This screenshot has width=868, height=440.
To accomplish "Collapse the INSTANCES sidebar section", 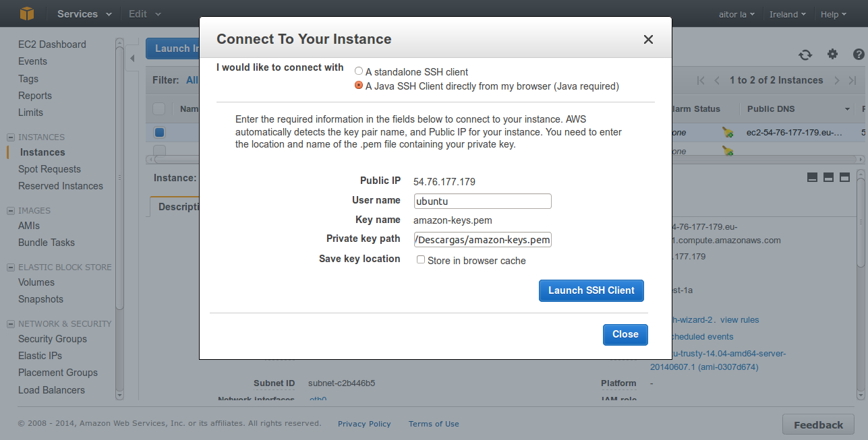I will click(x=11, y=137).
